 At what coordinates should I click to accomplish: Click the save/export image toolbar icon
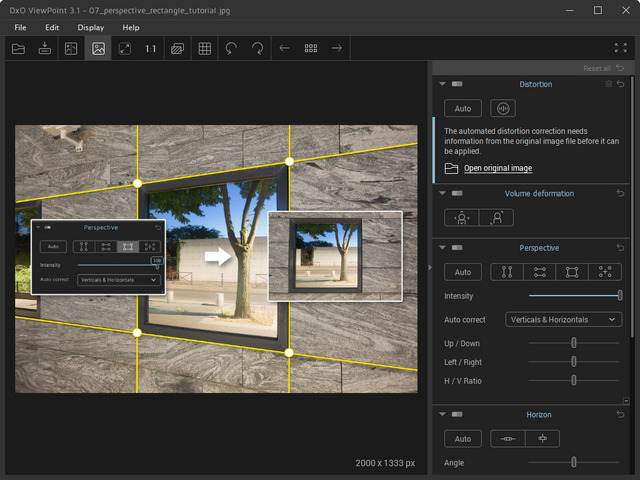[45, 48]
